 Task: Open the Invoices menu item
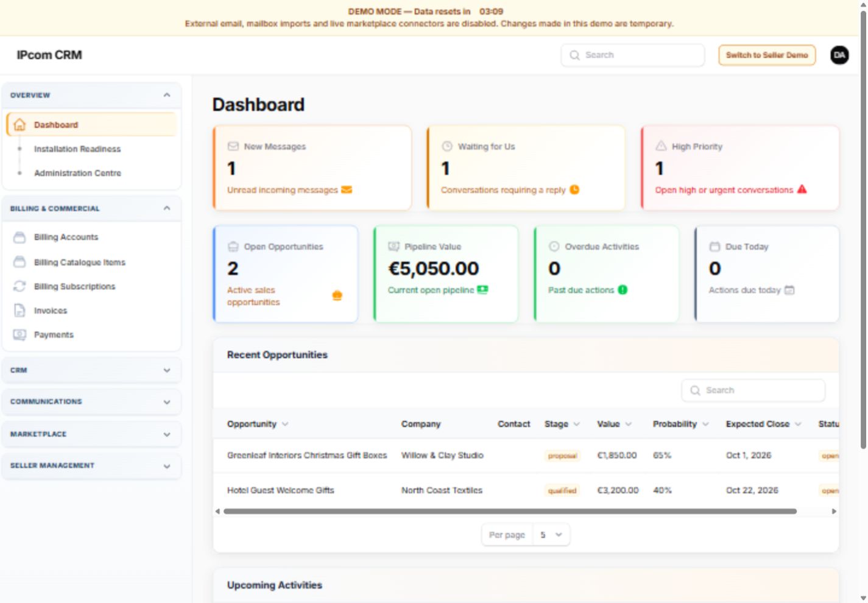51,311
